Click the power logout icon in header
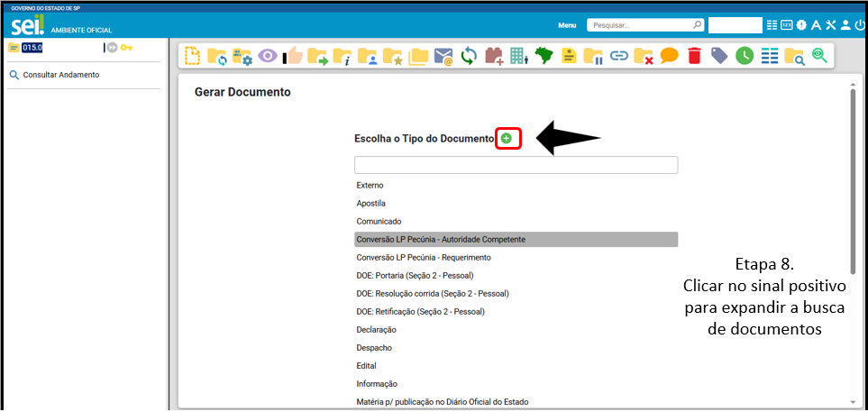 click(x=859, y=25)
